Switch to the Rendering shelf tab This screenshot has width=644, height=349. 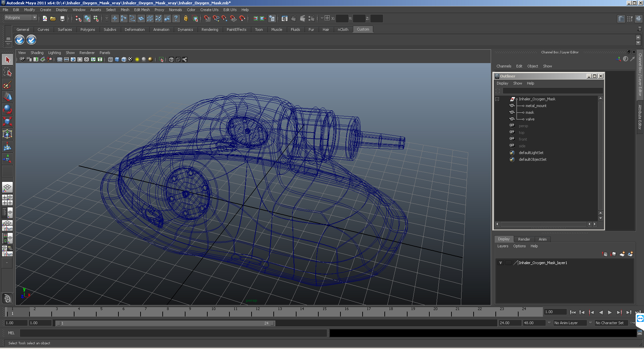tap(210, 30)
